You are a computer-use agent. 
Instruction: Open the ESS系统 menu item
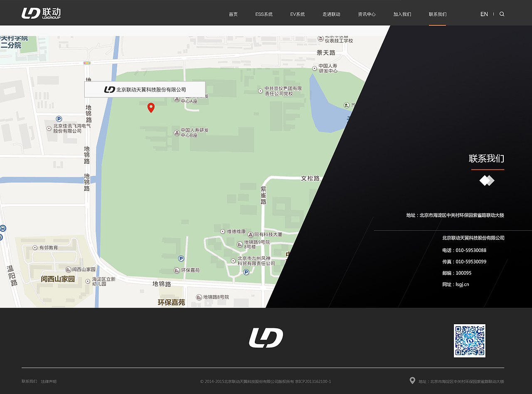pos(264,14)
